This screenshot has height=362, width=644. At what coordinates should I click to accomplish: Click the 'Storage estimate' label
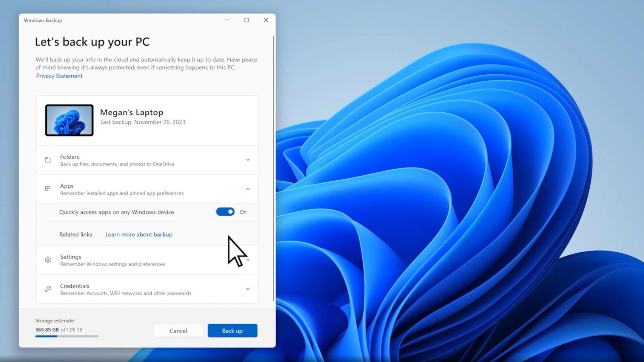55,321
